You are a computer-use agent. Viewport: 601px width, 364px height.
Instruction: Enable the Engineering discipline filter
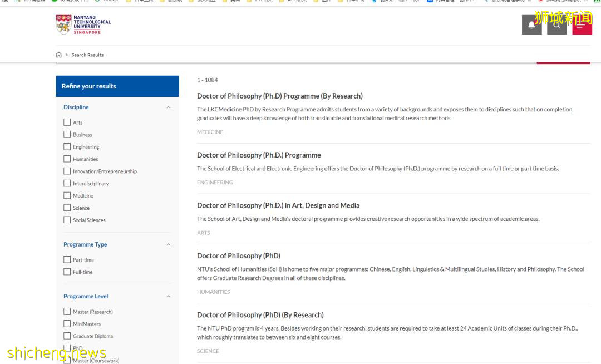67,147
